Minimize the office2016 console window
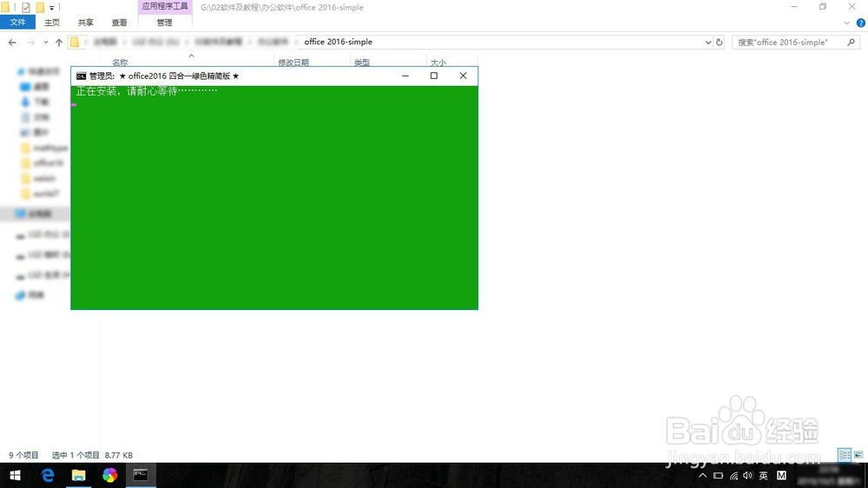The image size is (868, 488). coord(405,76)
